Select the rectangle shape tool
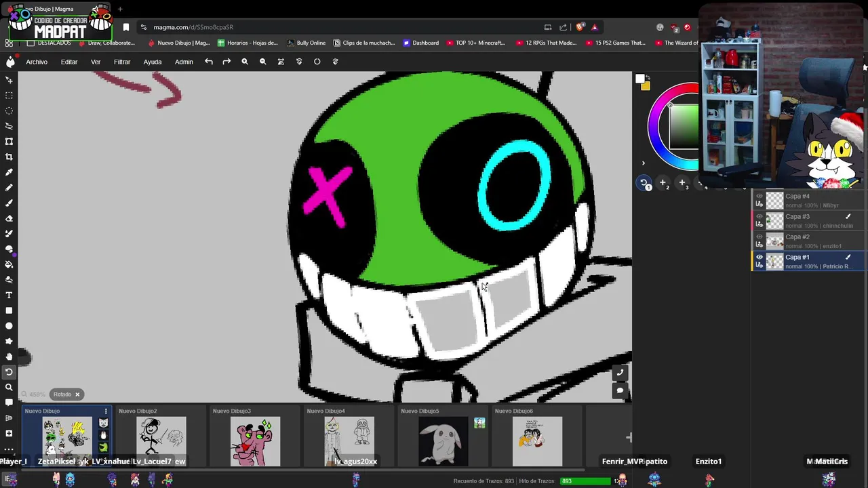This screenshot has width=868, height=488. pyautogui.click(x=9, y=310)
